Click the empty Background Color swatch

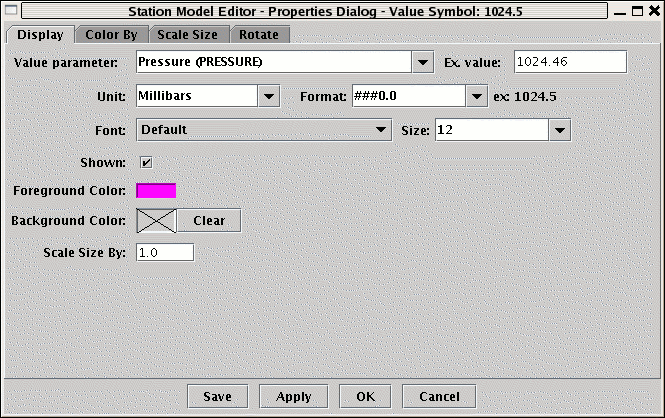pos(156,221)
